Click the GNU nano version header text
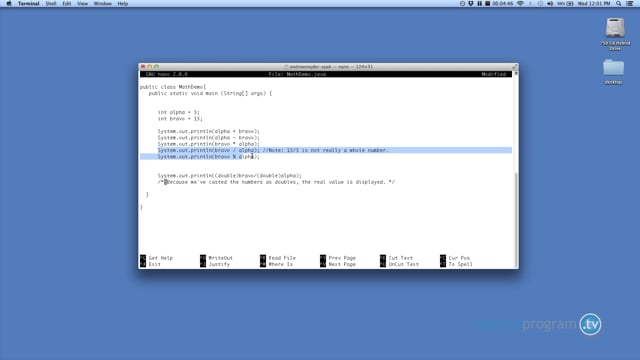This screenshot has width=640, height=360. tap(167, 74)
